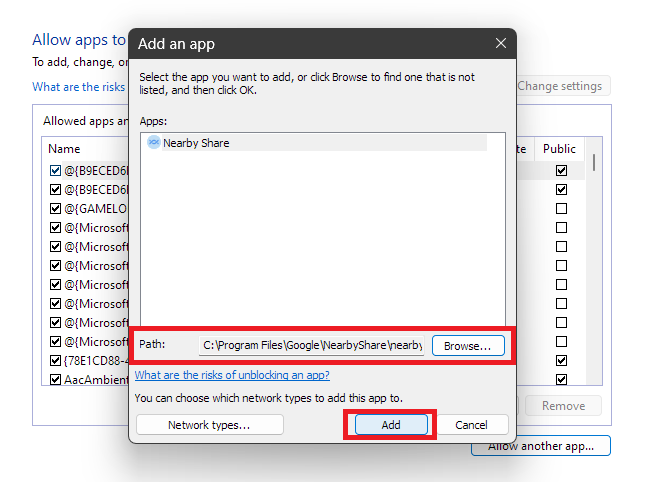Toggle AacAmbient name checkbox
The height and width of the screenshot is (482, 656).
(x=55, y=379)
